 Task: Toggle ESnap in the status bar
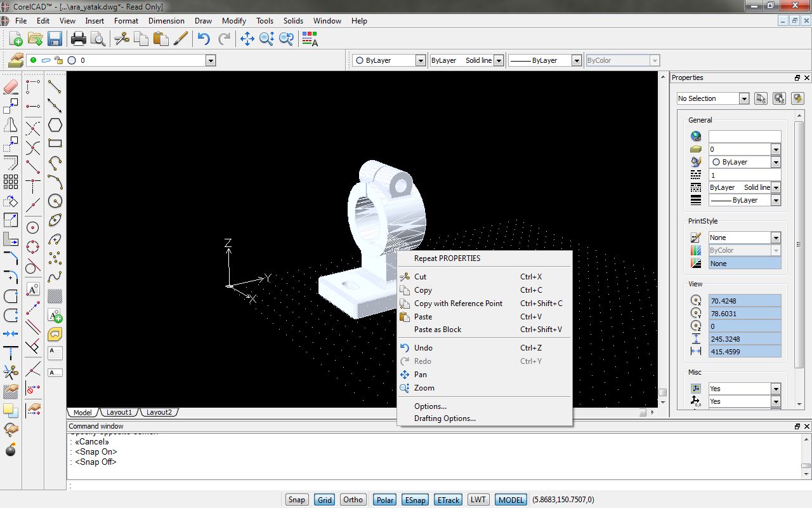point(416,500)
